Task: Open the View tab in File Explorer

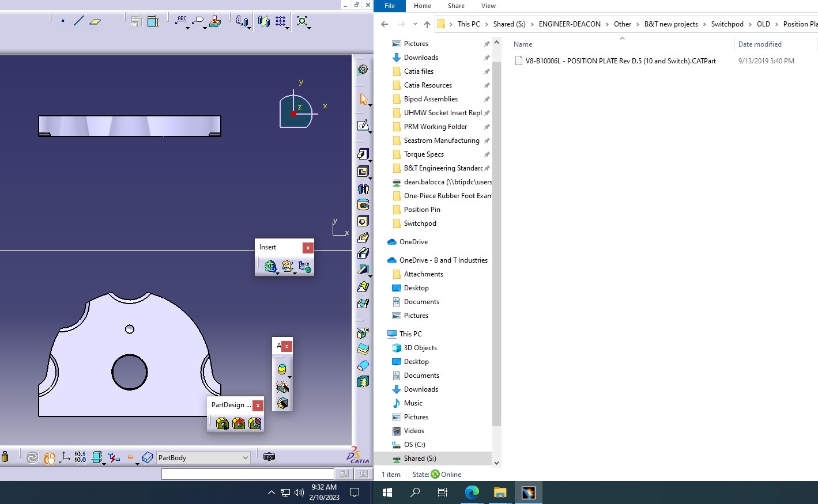Action: point(488,6)
